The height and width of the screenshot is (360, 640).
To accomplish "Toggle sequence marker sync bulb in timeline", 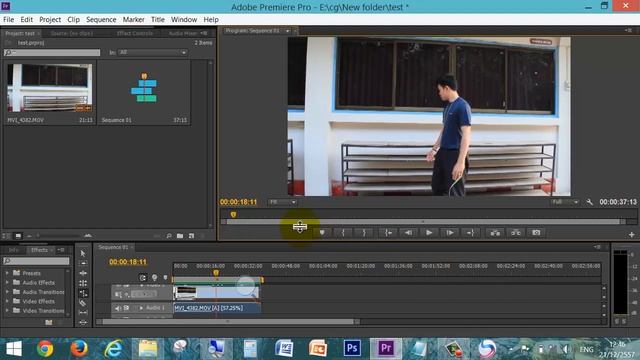I will [154, 278].
